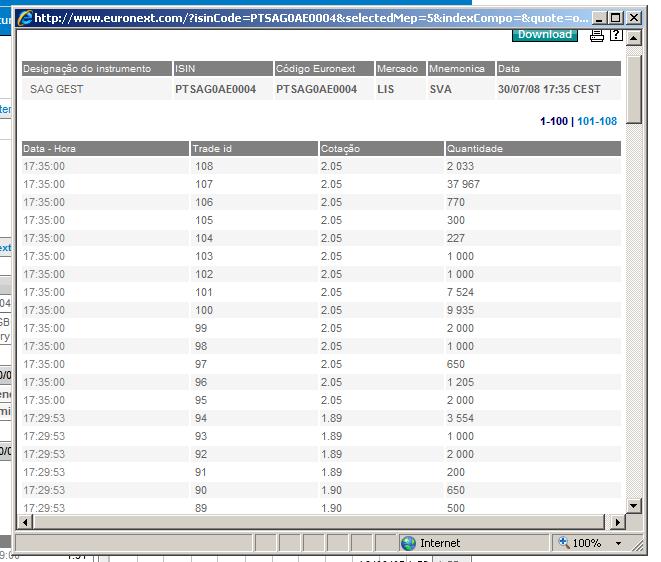Click quantity 3 554 cell
This screenshot has height=562, width=661.
pos(460,418)
